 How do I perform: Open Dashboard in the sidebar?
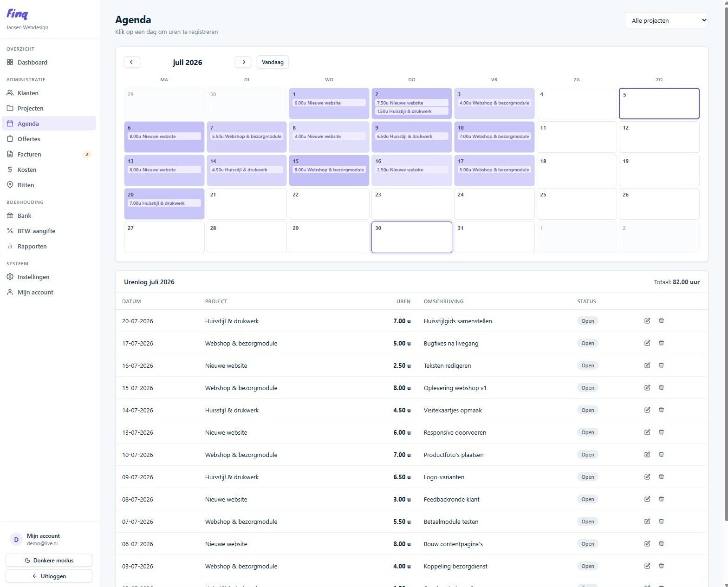(x=49, y=62)
